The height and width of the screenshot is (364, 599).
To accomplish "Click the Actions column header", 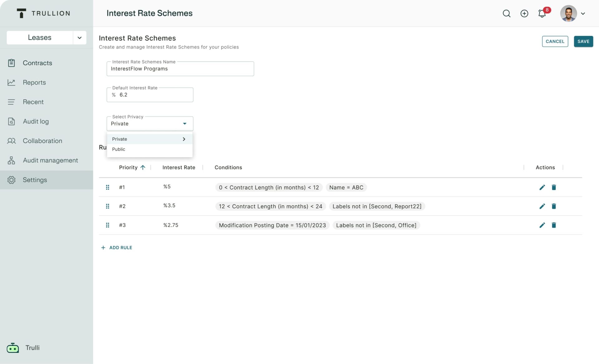I will 545,167.
